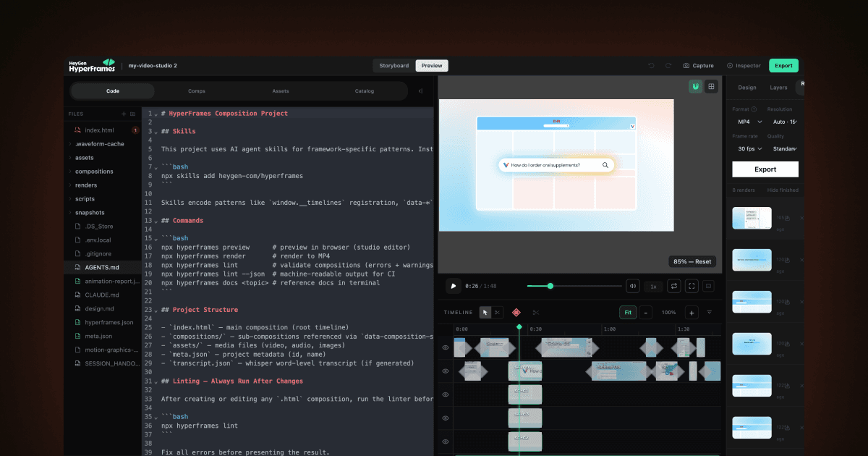This screenshot has height=456, width=868.
Task: Switch to Preview view
Action: click(432, 66)
